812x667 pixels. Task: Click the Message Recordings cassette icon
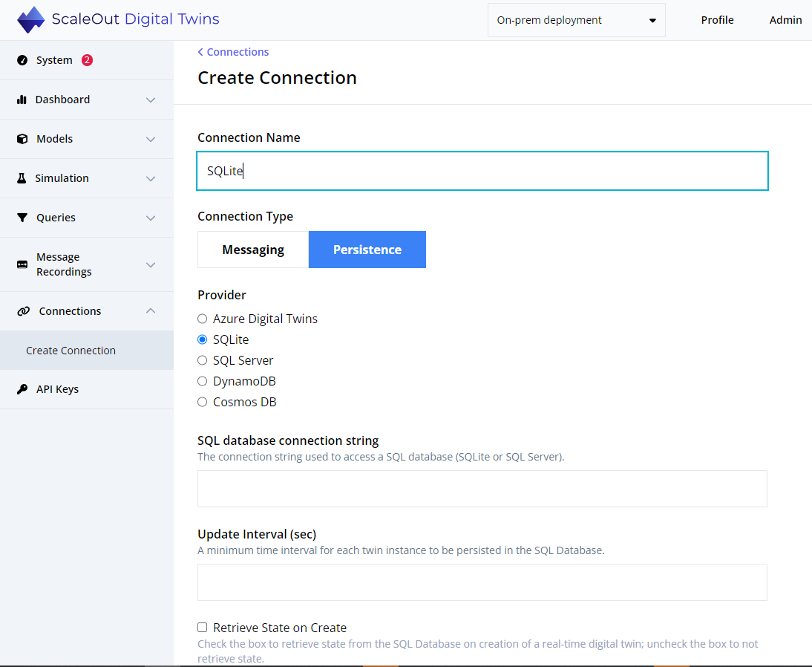[x=22, y=265]
